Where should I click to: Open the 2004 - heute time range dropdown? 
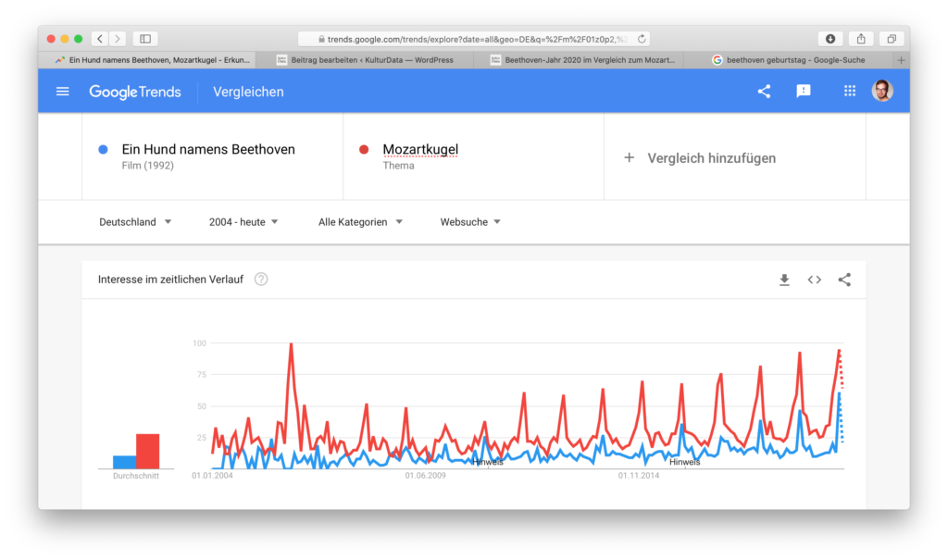tap(243, 222)
